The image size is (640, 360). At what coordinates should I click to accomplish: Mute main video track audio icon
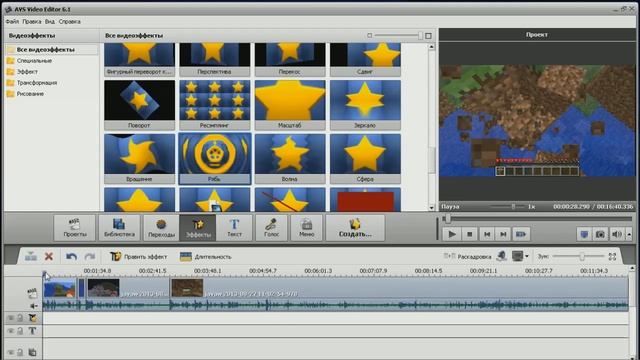click(33, 305)
